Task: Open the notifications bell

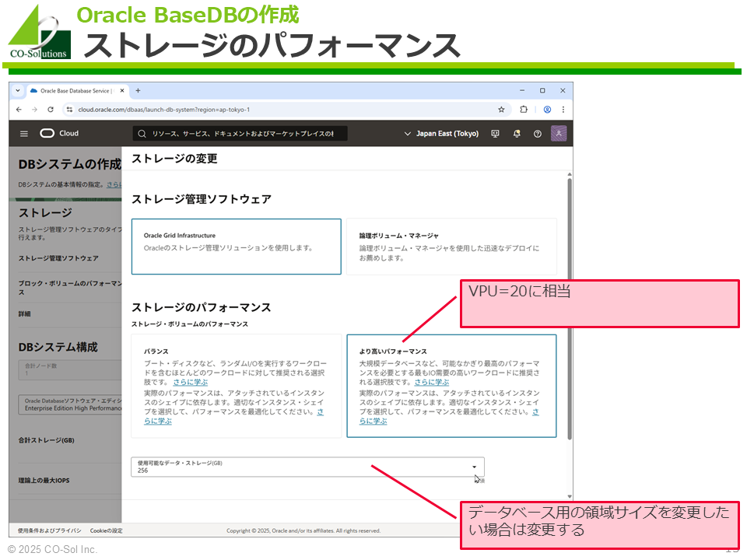Action: (x=517, y=134)
